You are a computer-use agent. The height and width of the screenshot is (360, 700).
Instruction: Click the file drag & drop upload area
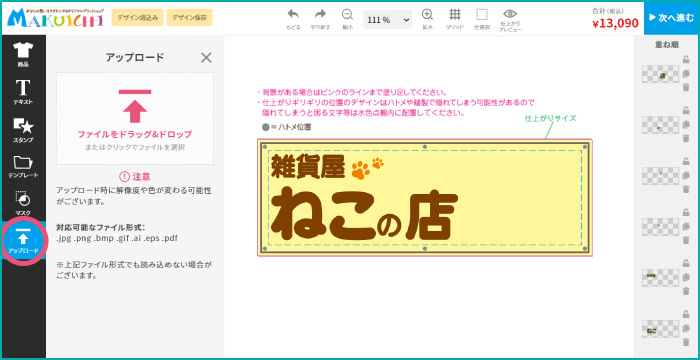pyautogui.click(x=135, y=119)
